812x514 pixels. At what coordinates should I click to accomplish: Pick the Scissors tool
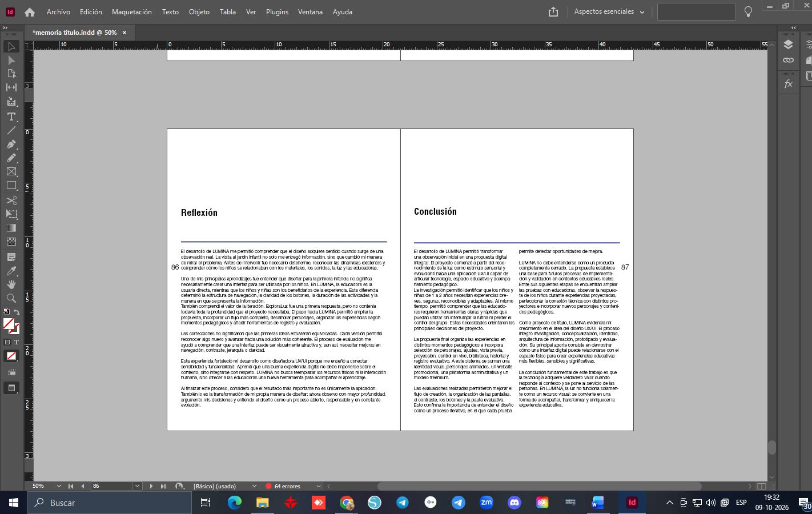11,200
